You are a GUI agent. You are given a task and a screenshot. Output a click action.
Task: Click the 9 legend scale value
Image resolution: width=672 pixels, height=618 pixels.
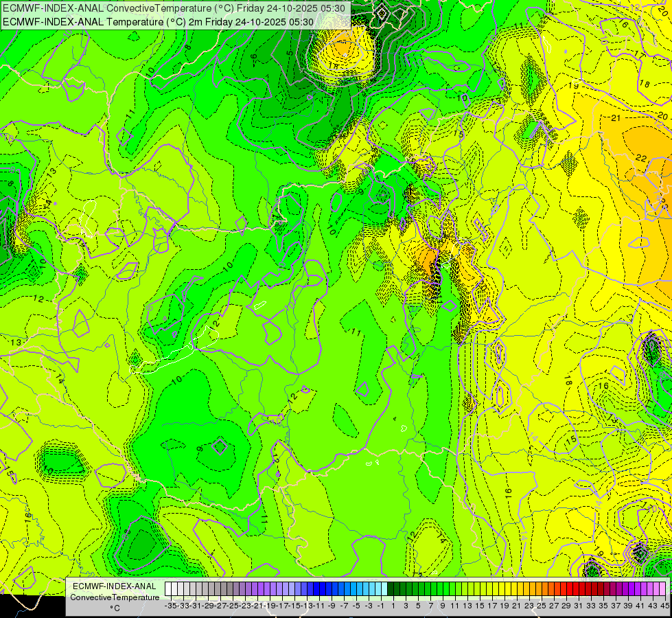coord(443,606)
